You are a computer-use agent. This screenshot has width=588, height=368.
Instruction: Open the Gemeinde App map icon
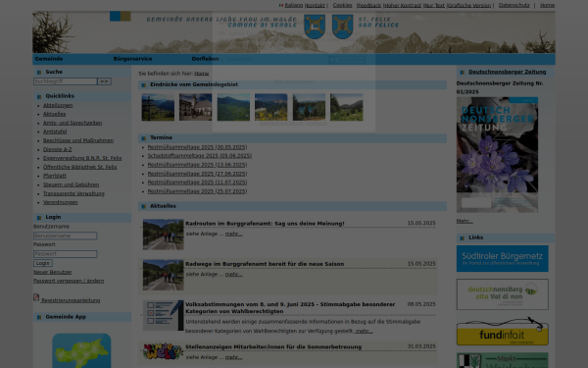pos(81,350)
